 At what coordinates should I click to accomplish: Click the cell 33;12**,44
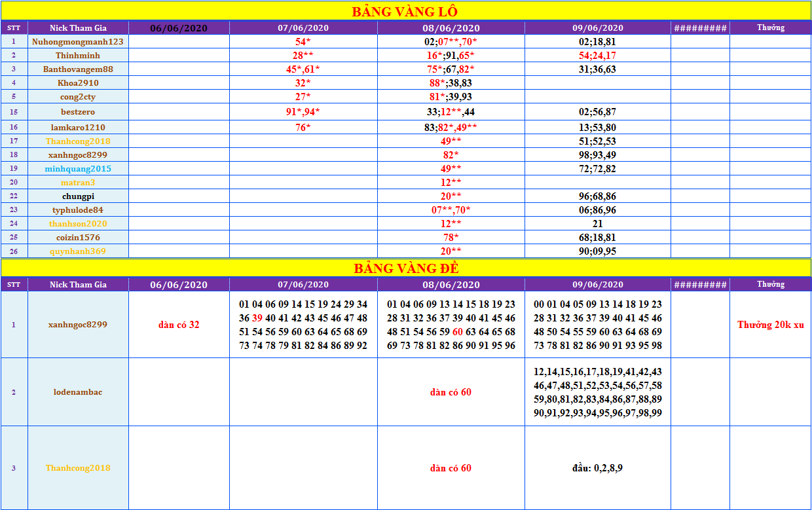451,111
